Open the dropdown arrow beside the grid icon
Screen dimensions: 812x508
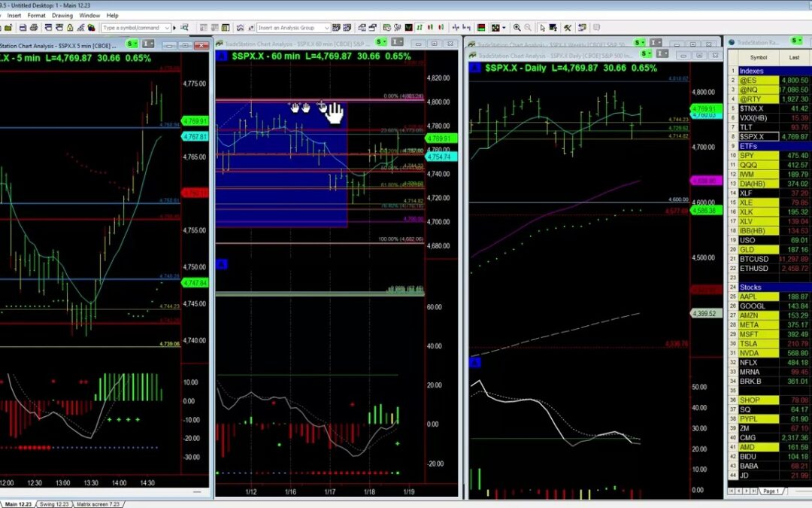point(504,28)
